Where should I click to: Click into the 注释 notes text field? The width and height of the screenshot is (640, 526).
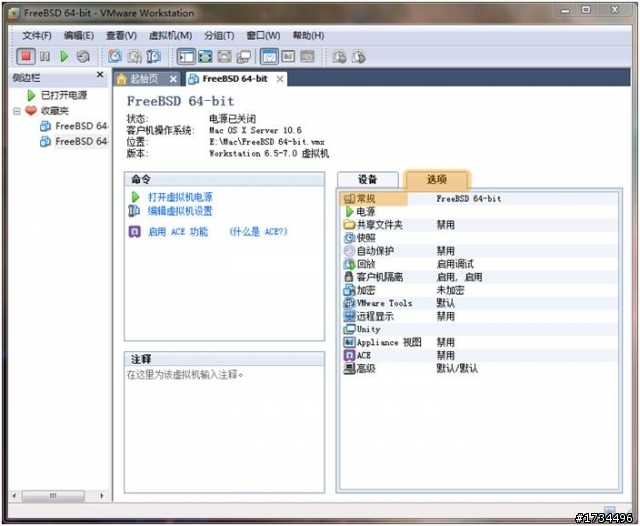tap(224, 429)
